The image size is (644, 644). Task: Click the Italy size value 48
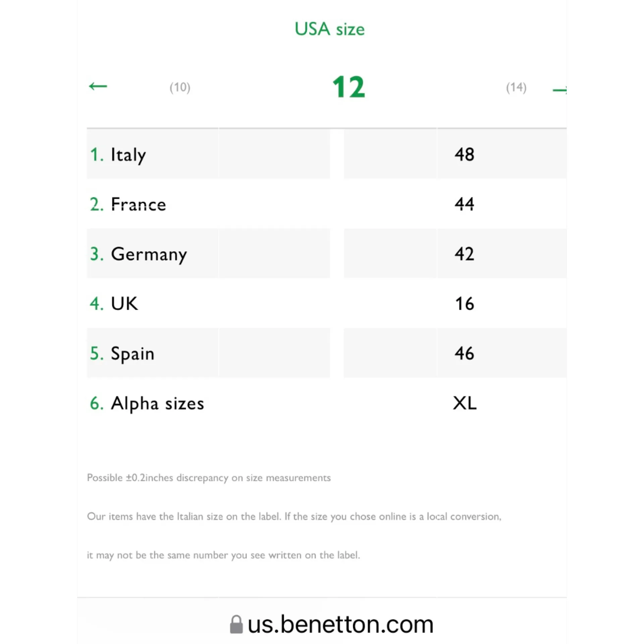point(465,155)
